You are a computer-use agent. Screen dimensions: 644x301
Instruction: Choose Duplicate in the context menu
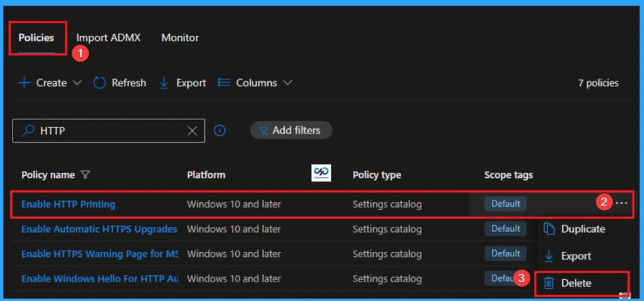(583, 229)
